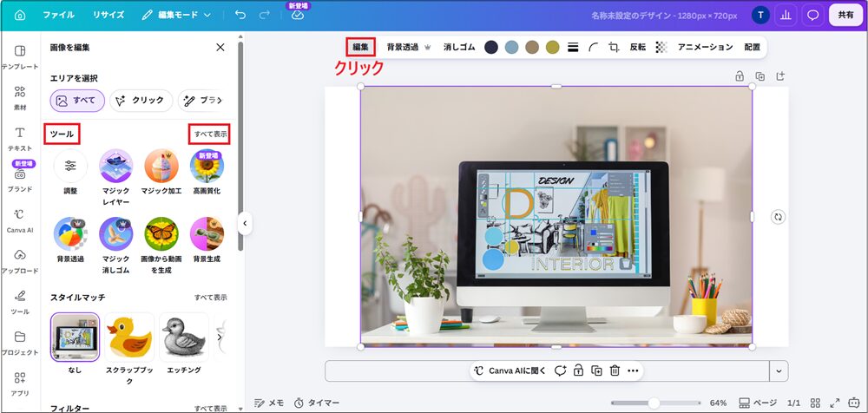Select the エッチング style thumbnail

[x=183, y=338]
